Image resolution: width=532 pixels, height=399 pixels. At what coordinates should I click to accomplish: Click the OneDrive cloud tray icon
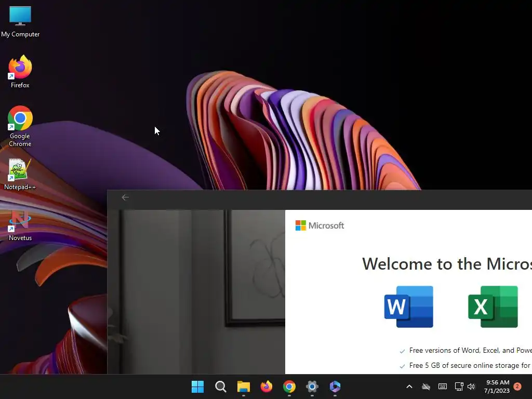[x=426, y=387]
